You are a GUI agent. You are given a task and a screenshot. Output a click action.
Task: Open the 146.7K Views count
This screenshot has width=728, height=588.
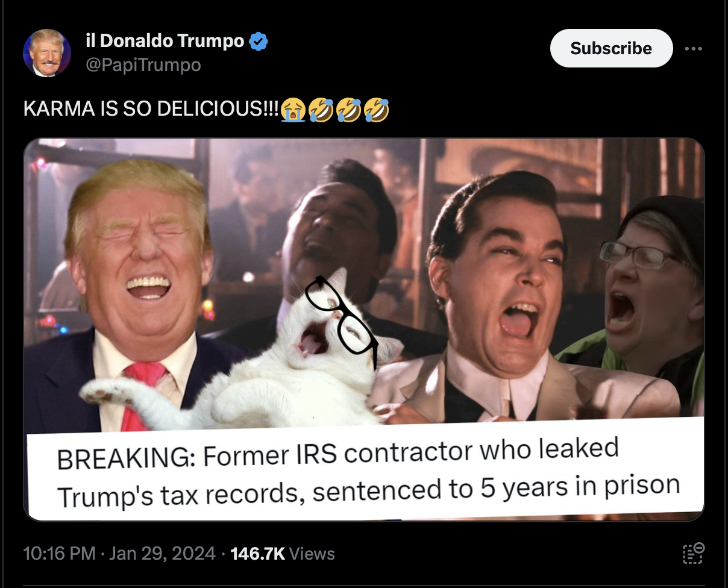click(x=282, y=553)
